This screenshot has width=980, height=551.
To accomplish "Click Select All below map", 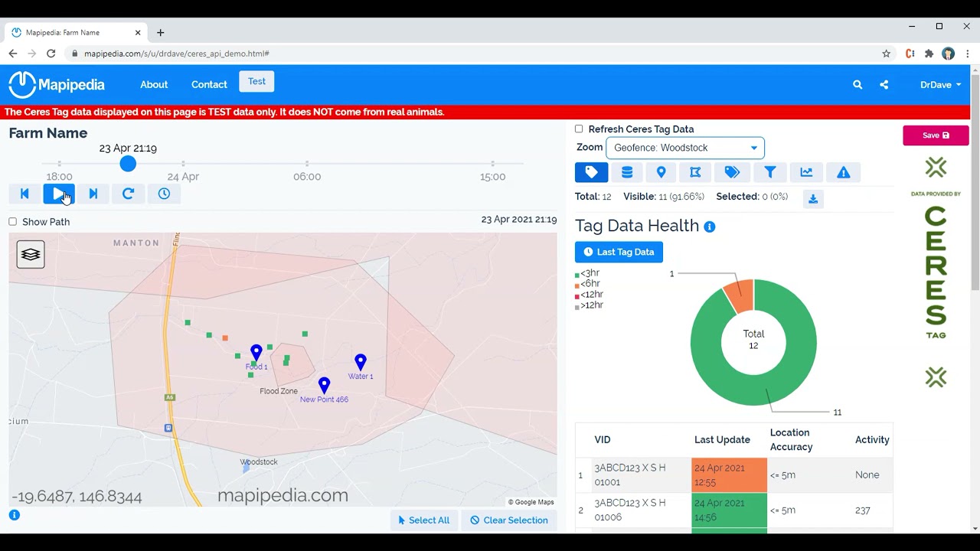I will (424, 520).
